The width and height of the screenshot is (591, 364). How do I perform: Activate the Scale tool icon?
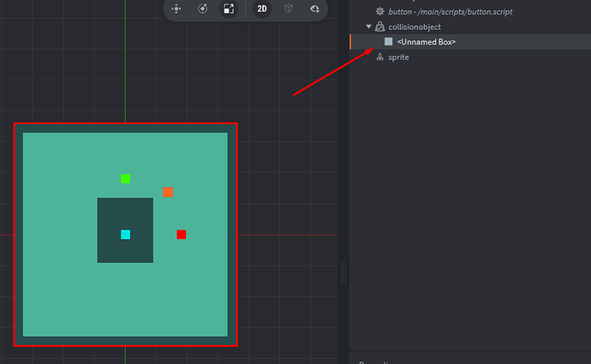(x=229, y=9)
